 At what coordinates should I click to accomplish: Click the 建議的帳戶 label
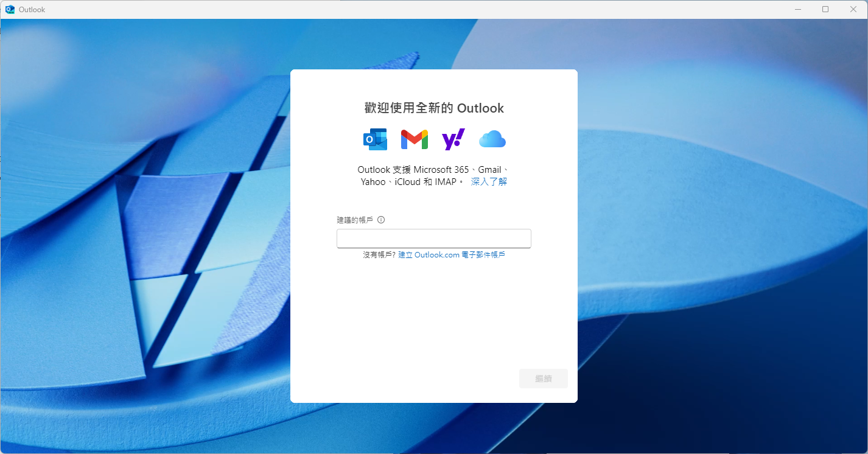(355, 220)
